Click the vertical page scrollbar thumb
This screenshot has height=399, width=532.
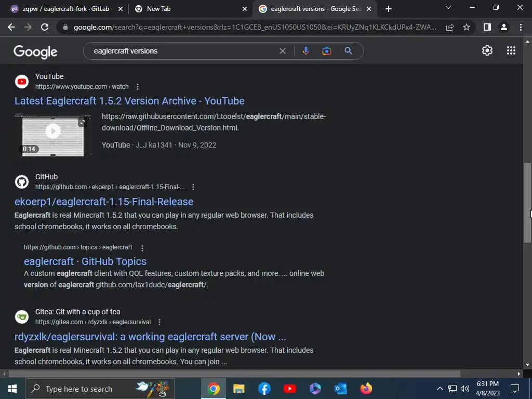[527, 203]
